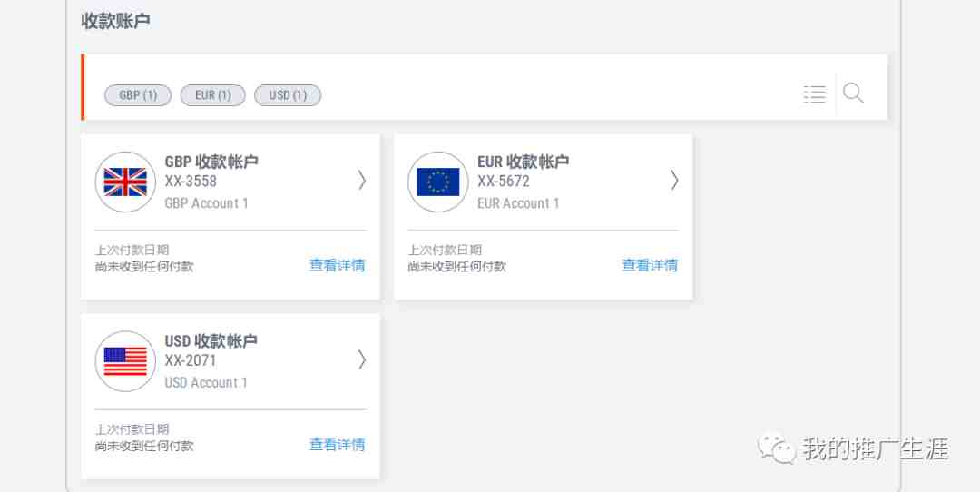Expand USD account XX-2071 chevron
The image size is (980, 492).
362,359
